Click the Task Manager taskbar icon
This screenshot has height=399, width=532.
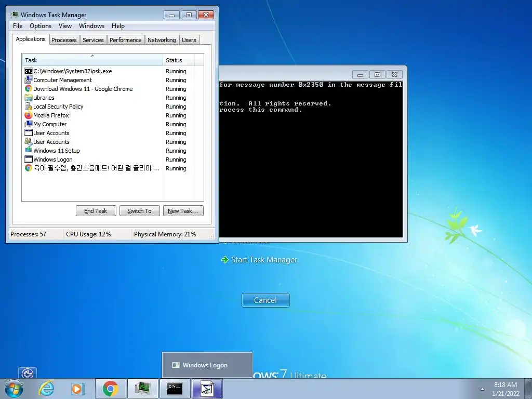pyautogui.click(x=142, y=389)
